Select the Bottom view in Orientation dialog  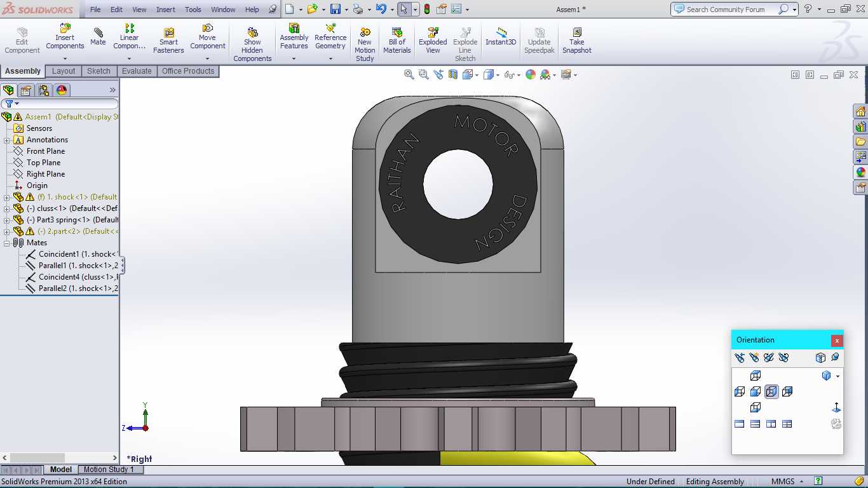(756, 407)
